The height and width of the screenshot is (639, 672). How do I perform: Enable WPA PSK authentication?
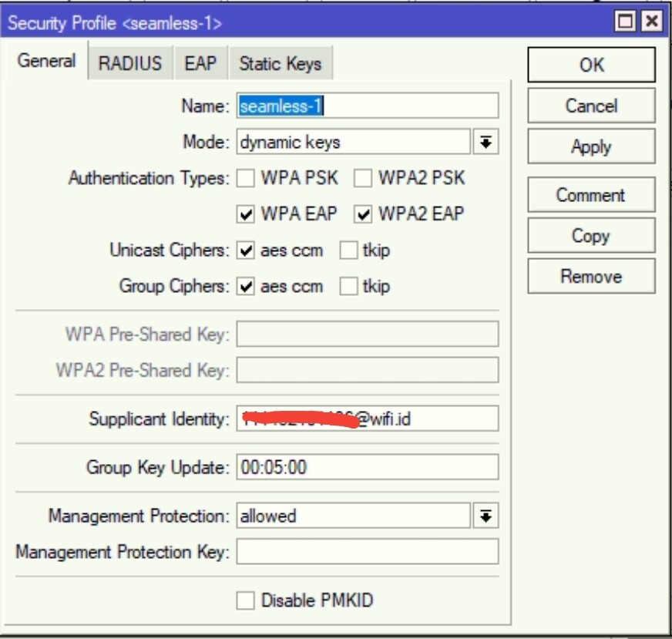click(247, 178)
